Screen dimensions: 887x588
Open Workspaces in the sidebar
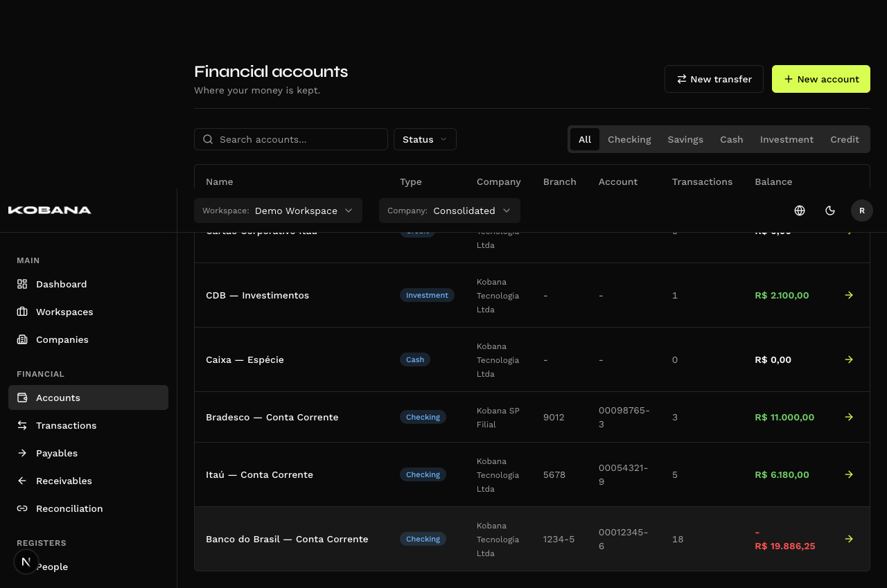88,312
